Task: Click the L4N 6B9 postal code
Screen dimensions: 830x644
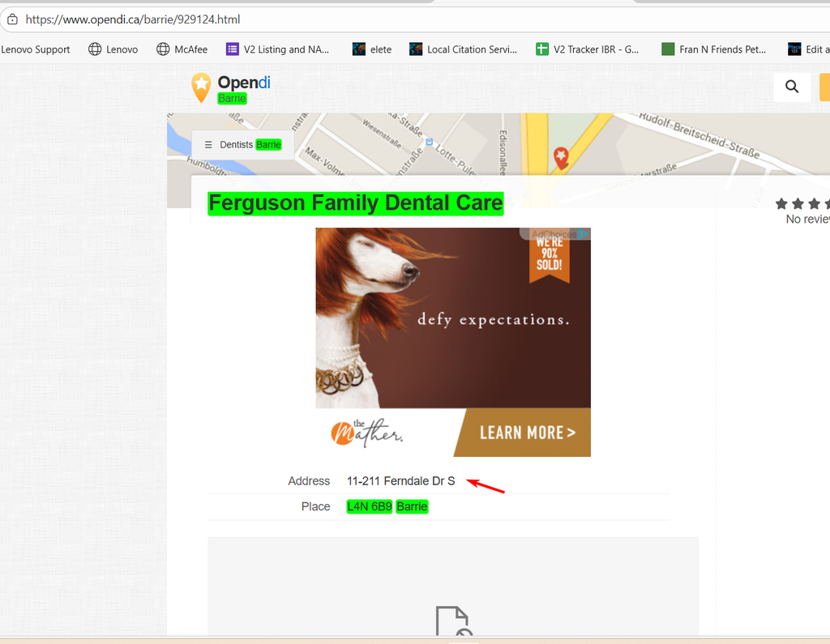Action: coord(370,506)
